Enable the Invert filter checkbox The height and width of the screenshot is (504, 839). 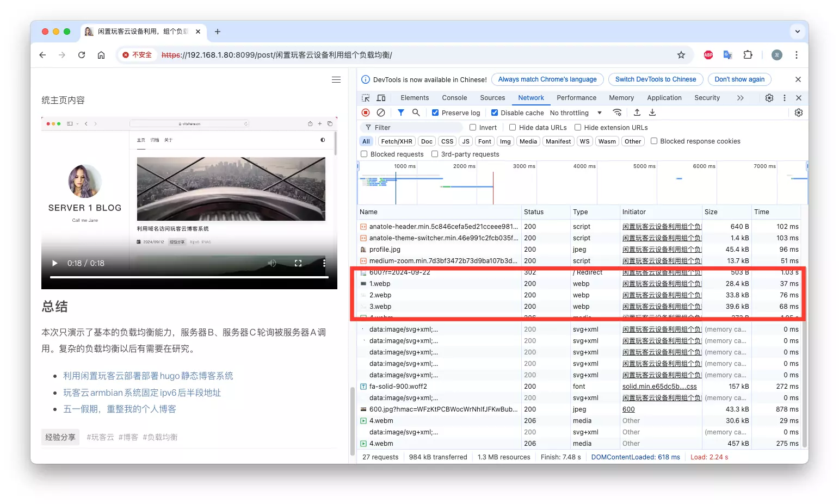point(473,127)
